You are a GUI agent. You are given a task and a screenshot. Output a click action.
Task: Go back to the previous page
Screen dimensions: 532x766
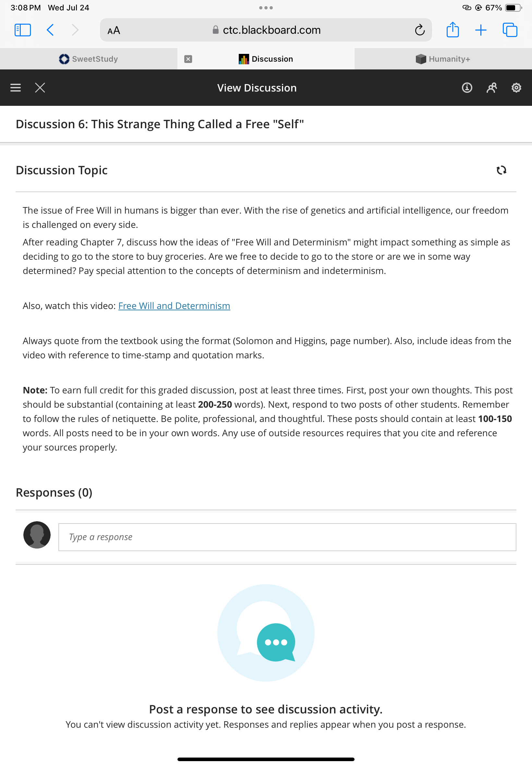[50, 30]
